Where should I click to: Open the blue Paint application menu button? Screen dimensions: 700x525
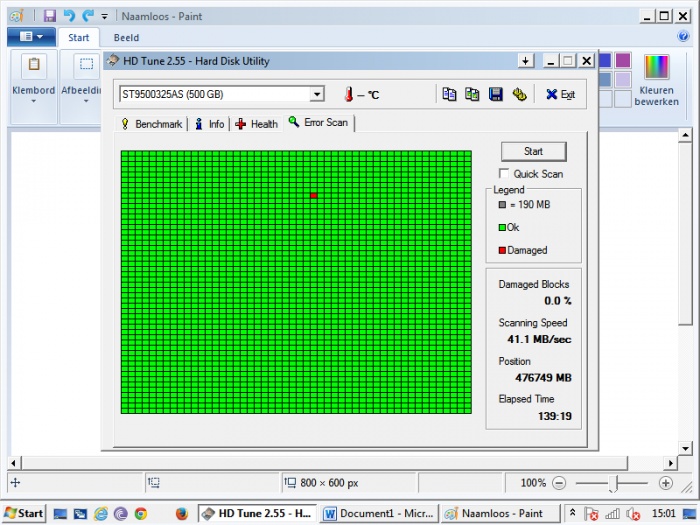pos(31,37)
